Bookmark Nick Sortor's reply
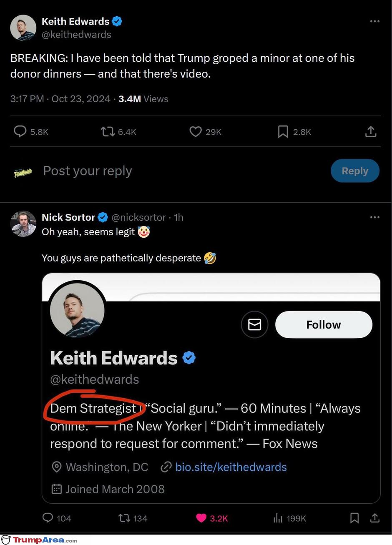The image size is (392, 545). [x=354, y=518]
